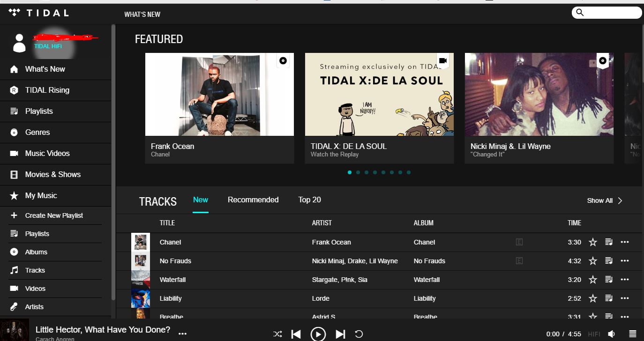Go to What's New in sidebar

pos(55,69)
